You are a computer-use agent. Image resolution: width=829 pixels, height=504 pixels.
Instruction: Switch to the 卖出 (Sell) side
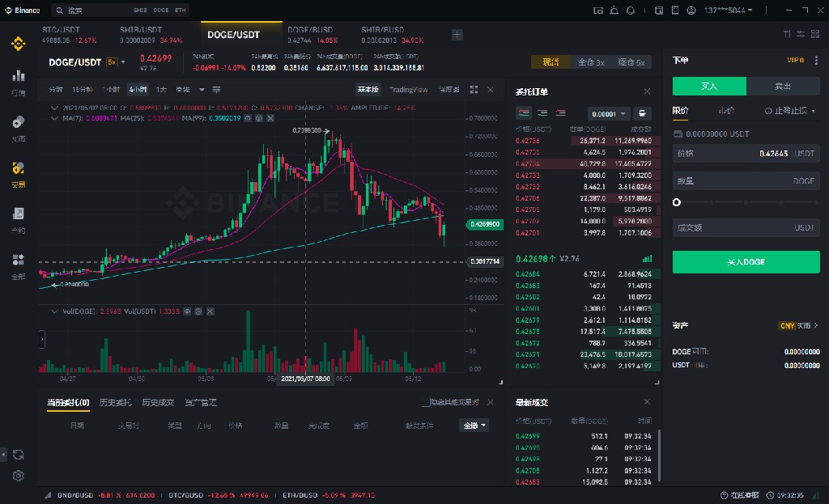783,86
